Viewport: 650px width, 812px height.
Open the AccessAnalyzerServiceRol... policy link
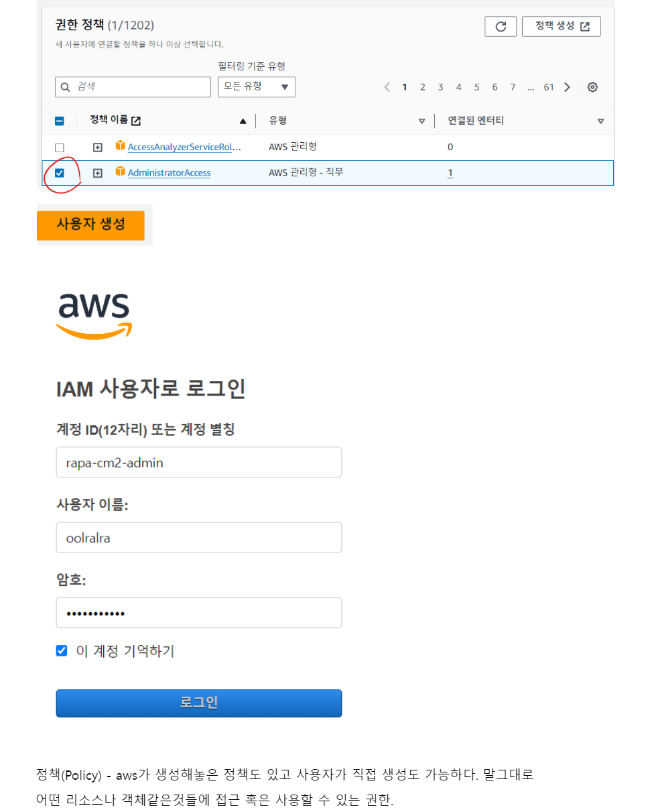(184, 147)
